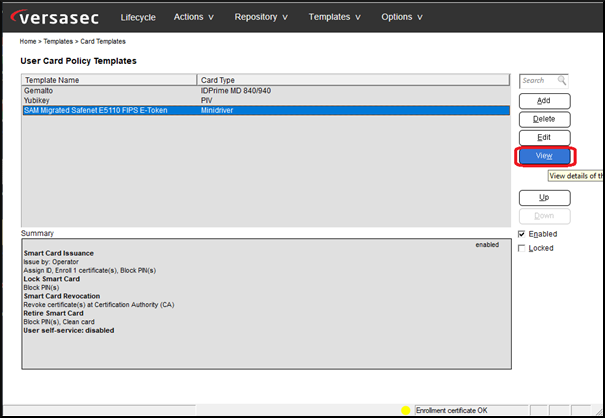Click the IDPrime MD 840/940 cell

click(x=236, y=91)
